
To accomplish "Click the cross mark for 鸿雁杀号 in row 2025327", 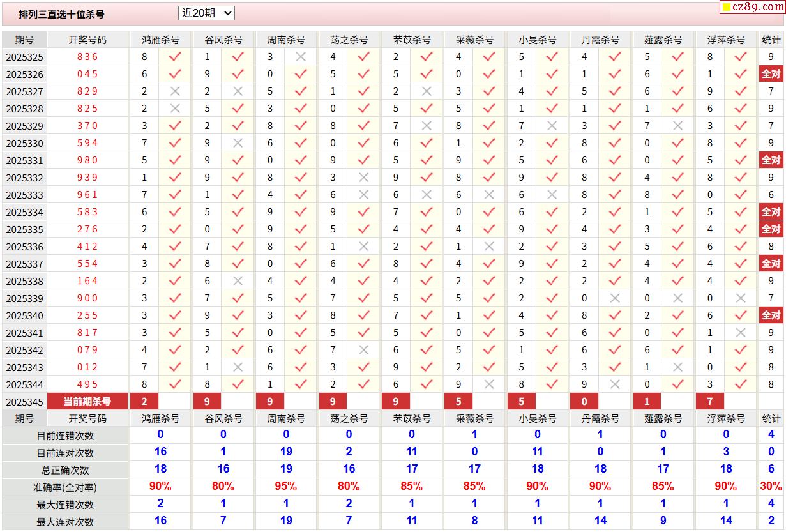I will [175, 91].
